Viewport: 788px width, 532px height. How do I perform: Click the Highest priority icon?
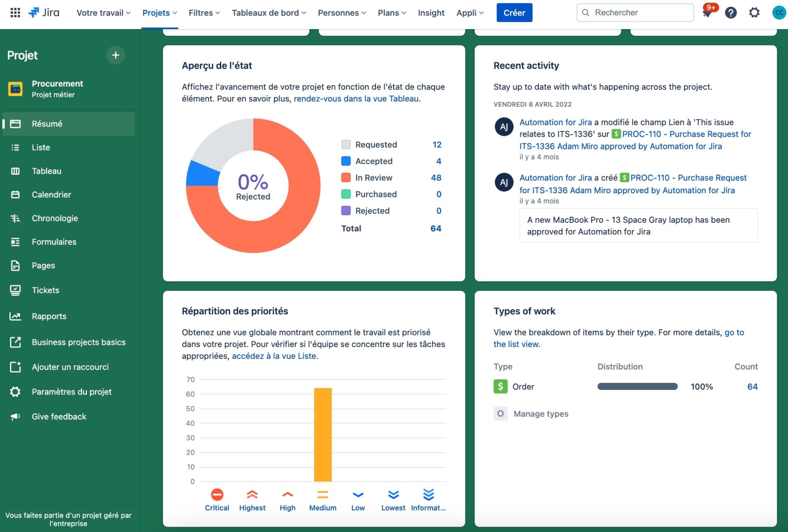[x=252, y=495]
